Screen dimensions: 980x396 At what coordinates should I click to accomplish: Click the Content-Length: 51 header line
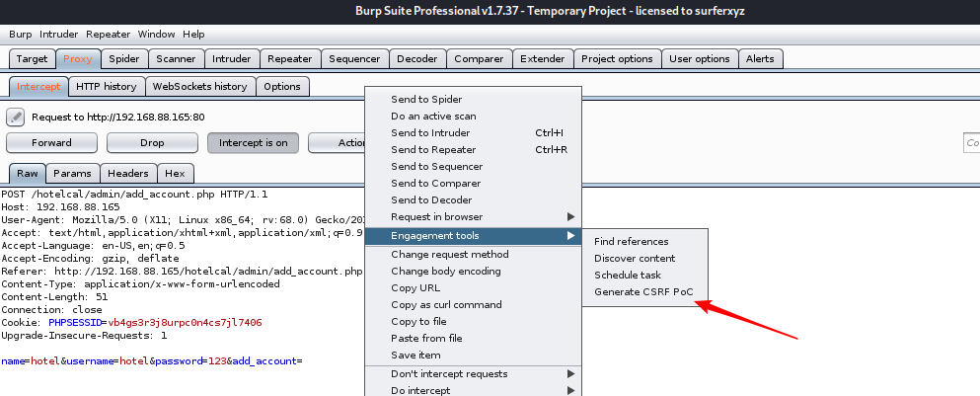[54, 297]
